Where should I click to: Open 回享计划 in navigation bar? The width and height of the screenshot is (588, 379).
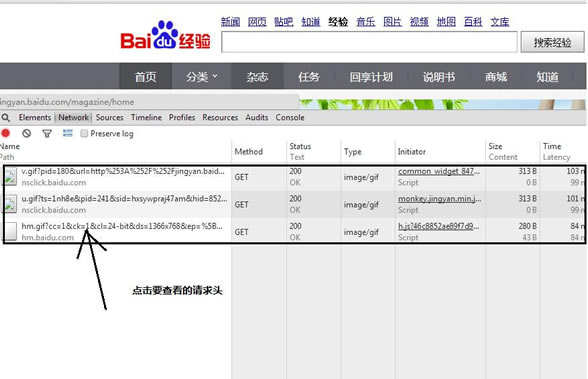371,77
